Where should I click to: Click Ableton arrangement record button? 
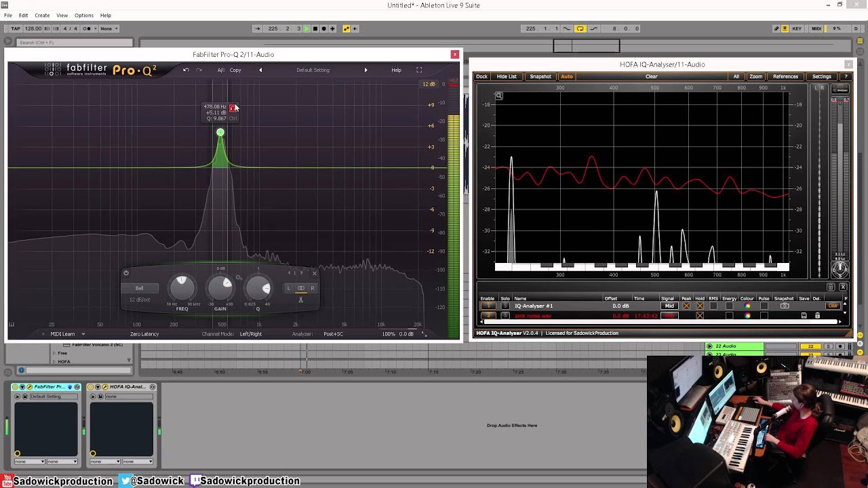point(323,28)
